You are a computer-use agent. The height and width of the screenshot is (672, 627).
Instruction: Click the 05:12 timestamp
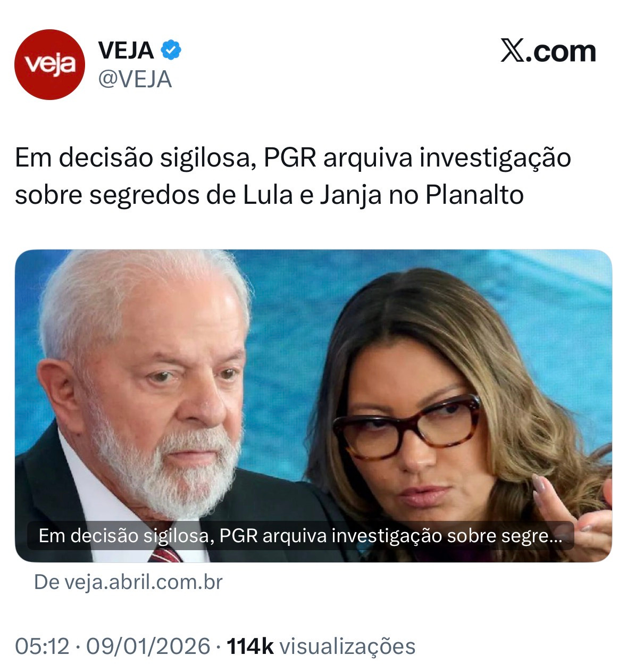(x=43, y=646)
